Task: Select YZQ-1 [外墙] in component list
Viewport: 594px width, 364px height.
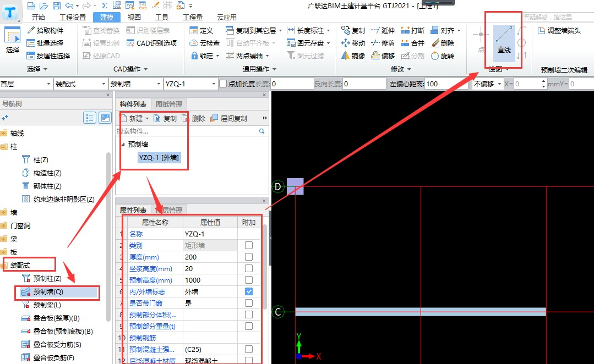Action: click(159, 158)
